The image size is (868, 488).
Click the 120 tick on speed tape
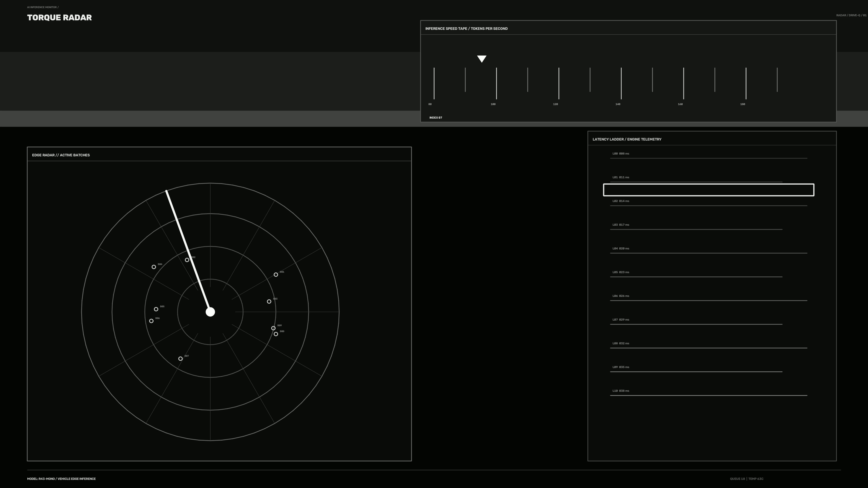tap(559, 83)
